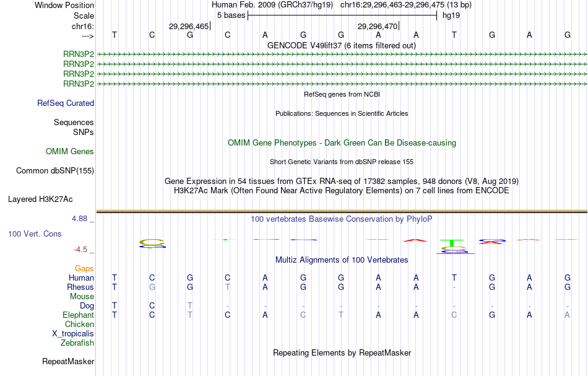Image resolution: width=588 pixels, height=376 pixels.
Task: Click the chr16: ruler label
Action: (x=83, y=26)
